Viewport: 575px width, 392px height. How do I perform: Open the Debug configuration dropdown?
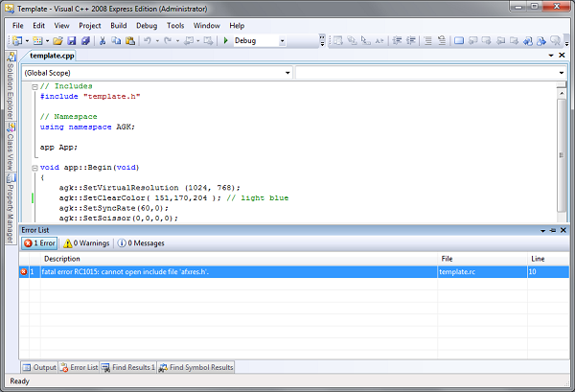tap(282, 41)
